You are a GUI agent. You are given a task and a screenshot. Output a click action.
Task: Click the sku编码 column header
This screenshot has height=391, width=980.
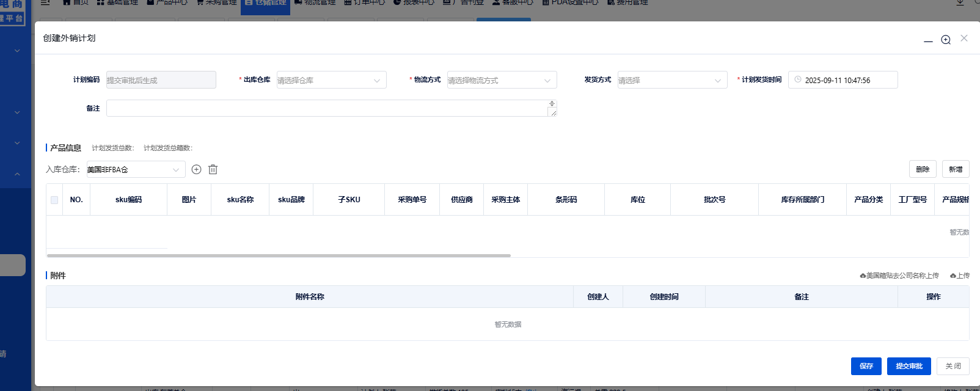click(129, 200)
